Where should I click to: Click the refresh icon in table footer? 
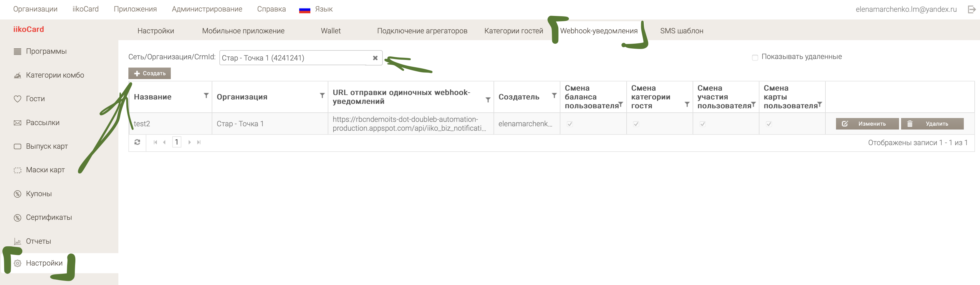click(x=137, y=142)
